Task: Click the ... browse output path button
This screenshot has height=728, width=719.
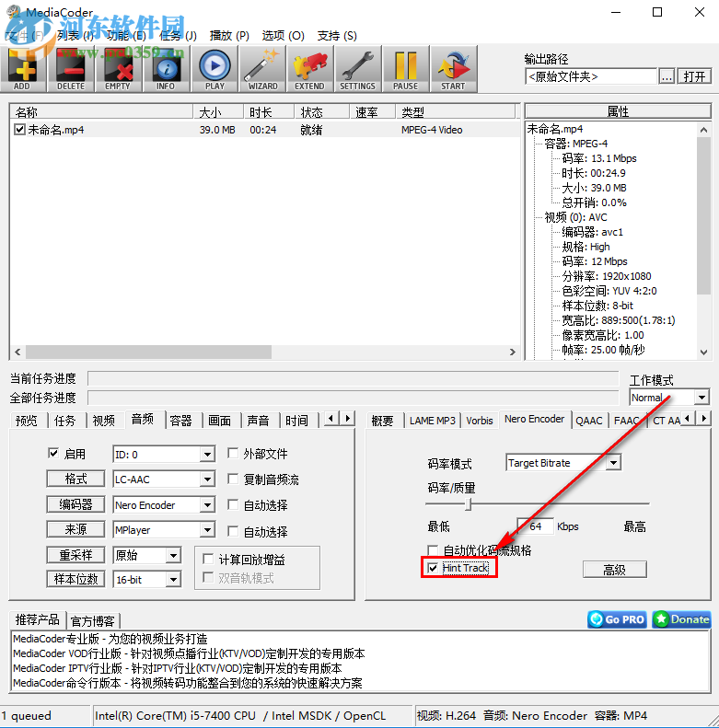Action: pos(667,76)
